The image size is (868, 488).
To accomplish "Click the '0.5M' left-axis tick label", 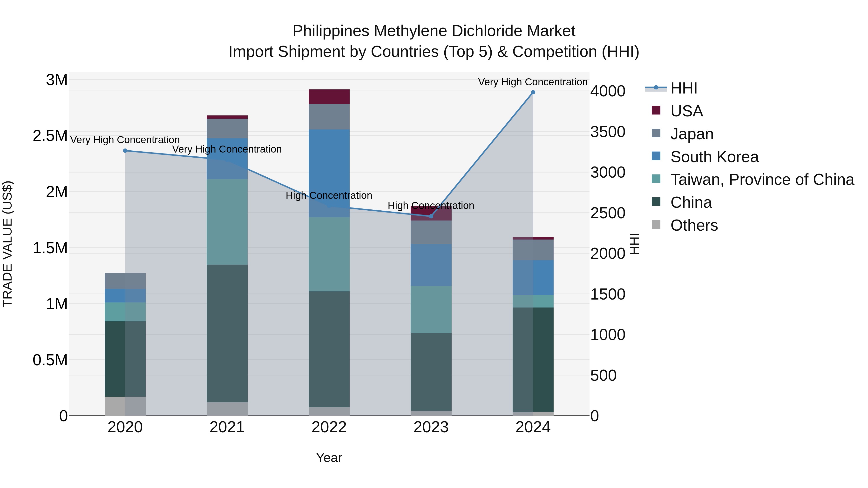I will (x=50, y=360).
